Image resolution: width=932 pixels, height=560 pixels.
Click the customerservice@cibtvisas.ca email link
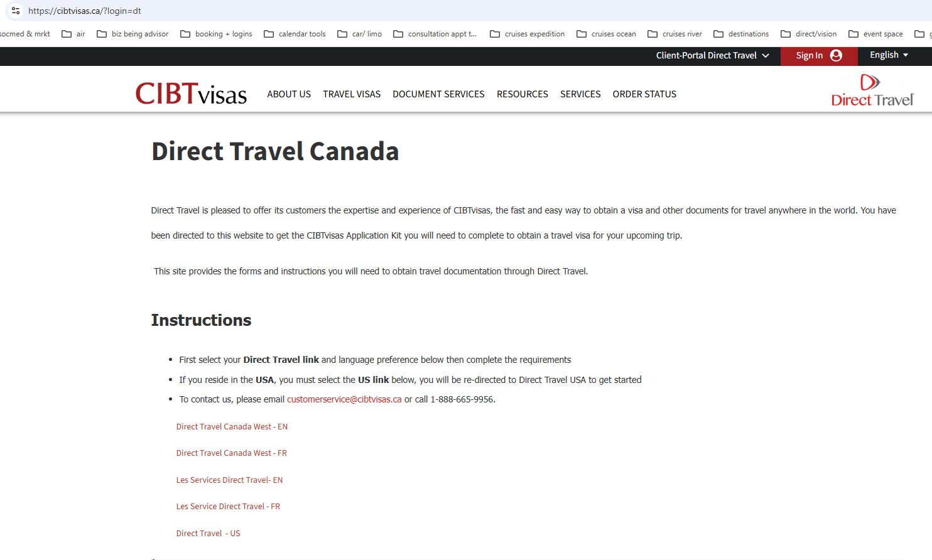(344, 399)
